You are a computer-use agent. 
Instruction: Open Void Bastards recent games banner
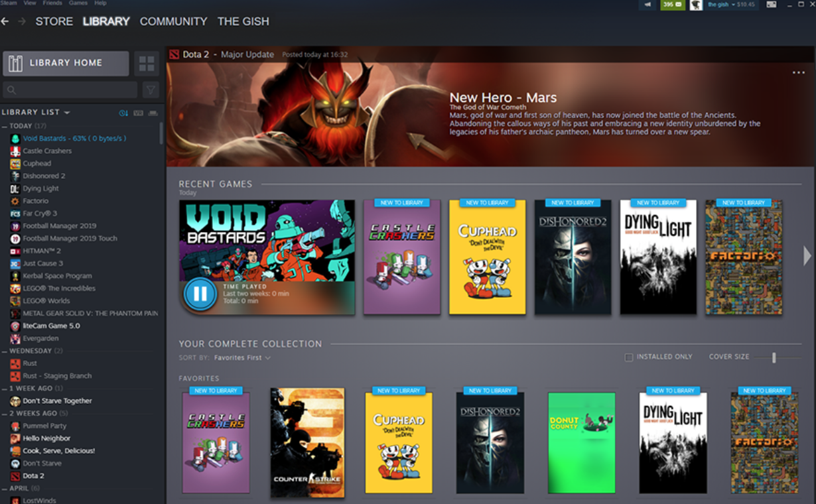(x=267, y=257)
